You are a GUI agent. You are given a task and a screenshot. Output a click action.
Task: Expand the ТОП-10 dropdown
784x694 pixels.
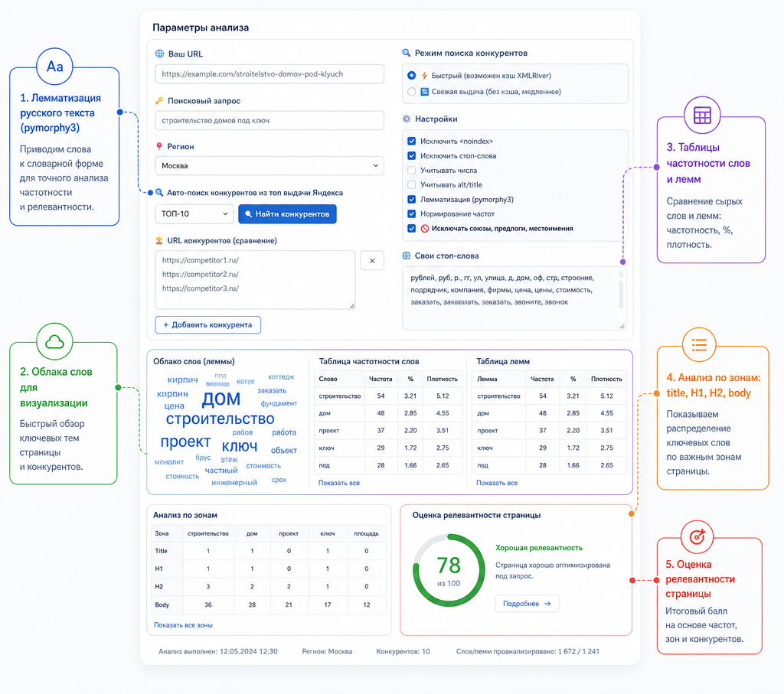[x=194, y=213]
